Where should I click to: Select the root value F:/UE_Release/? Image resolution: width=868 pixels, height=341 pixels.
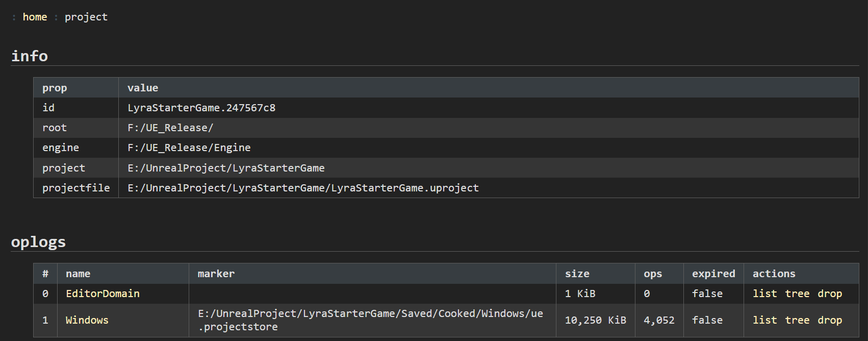170,128
